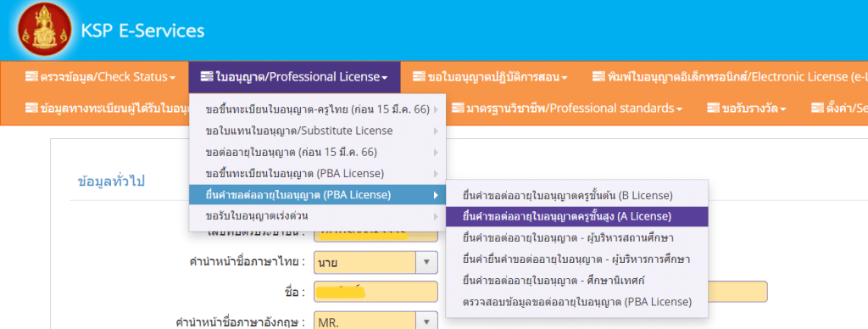Choose ยื่นคำยื่นคำขอต่ออายุใบอนุญาต - ผู้บริหารการศึกษา
The height and width of the screenshot is (329, 868).
576,259
